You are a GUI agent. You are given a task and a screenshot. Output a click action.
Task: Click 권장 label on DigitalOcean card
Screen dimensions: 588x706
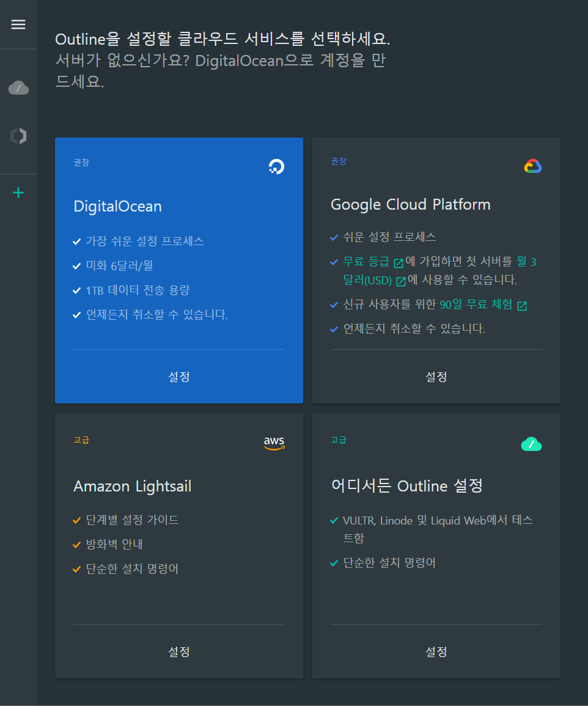[81, 163]
